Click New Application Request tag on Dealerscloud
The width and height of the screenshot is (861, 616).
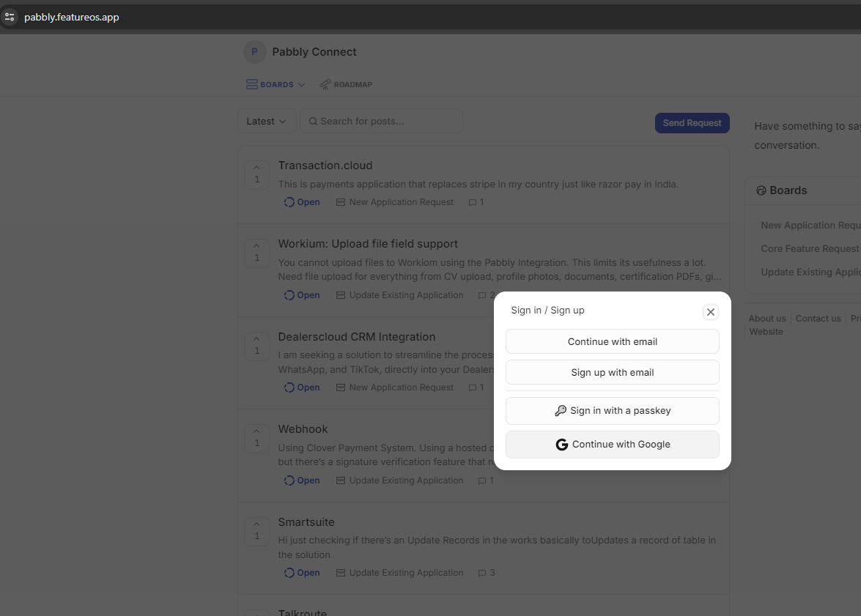pyautogui.click(x=395, y=387)
